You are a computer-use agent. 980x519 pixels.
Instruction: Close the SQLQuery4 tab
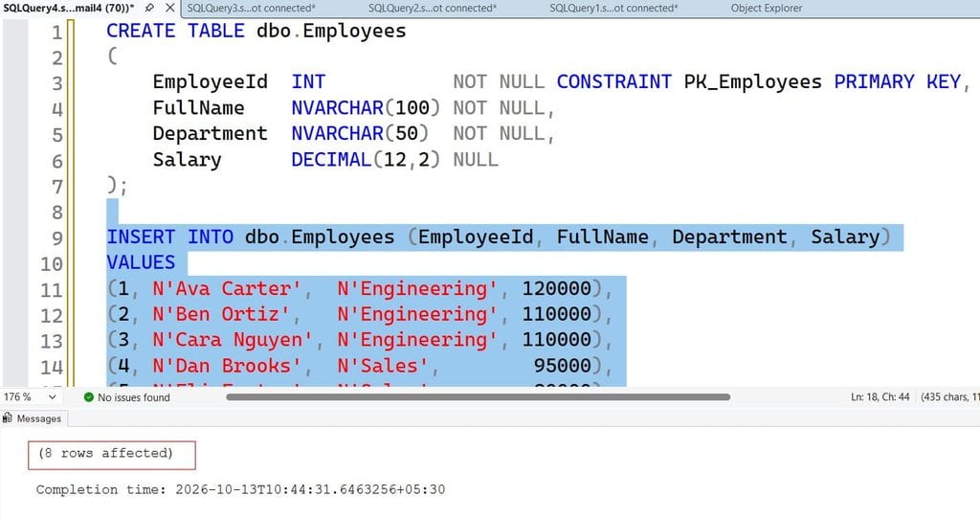170,8
